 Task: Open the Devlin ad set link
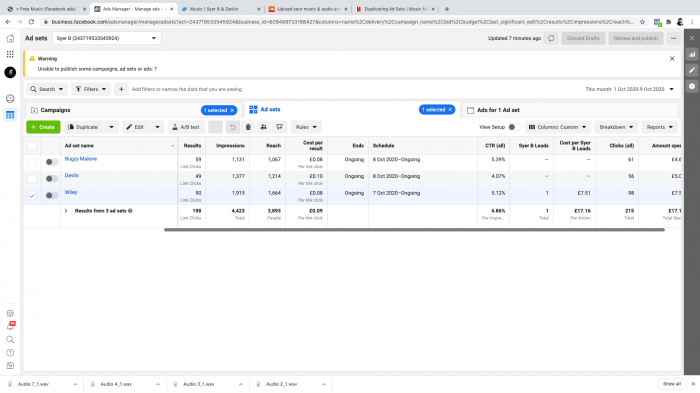(x=71, y=176)
